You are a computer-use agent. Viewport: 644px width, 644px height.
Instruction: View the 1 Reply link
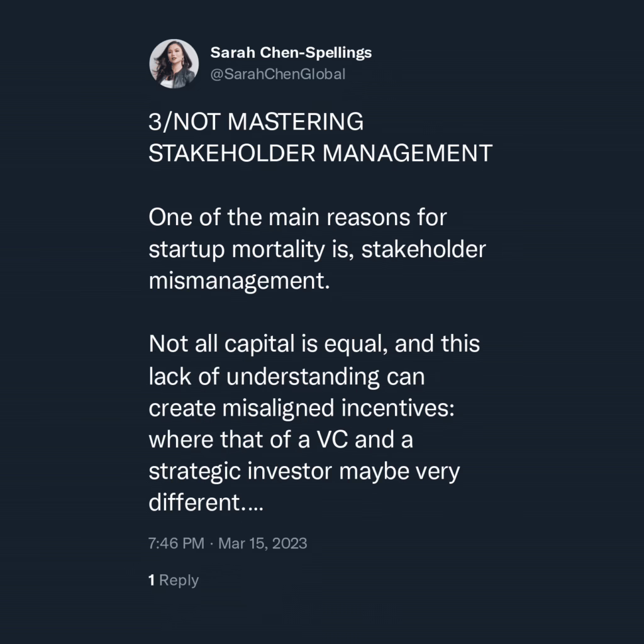click(174, 580)
